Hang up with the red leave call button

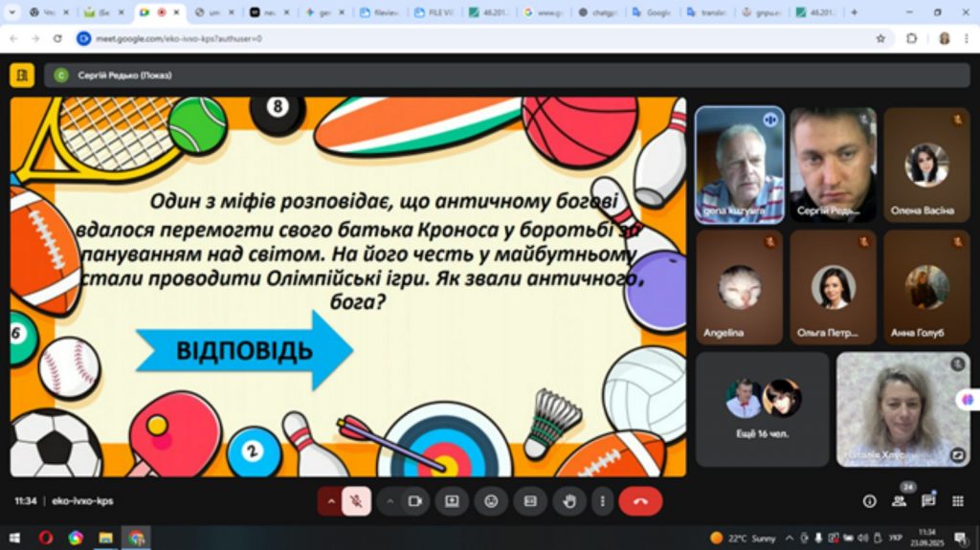point(640,501)
